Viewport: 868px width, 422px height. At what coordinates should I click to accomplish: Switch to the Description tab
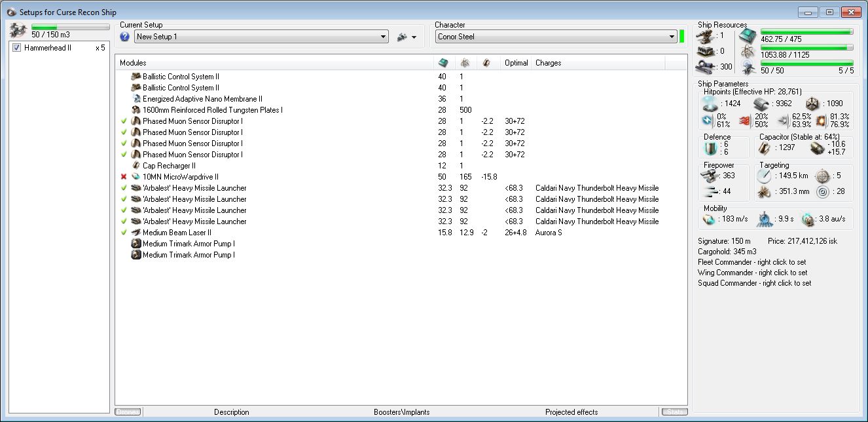pos(232,412)
